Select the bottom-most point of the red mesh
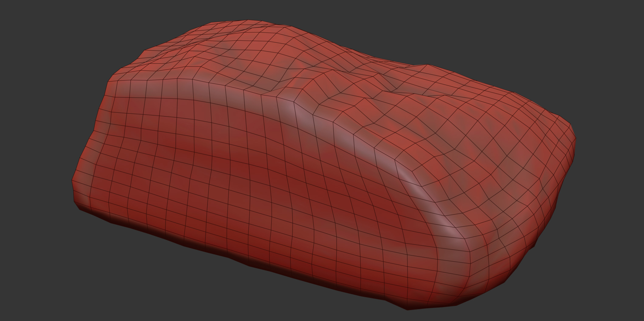The image size is (644, 321). coord(407,309)
